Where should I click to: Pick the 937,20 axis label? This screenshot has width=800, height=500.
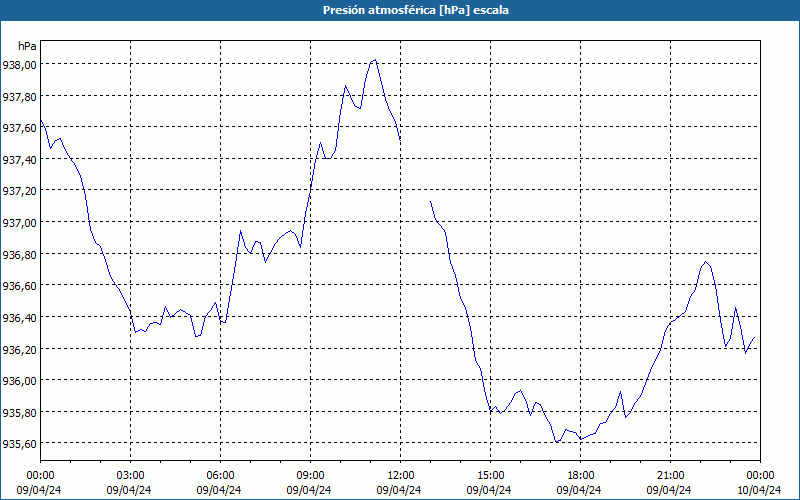(19, 191)
